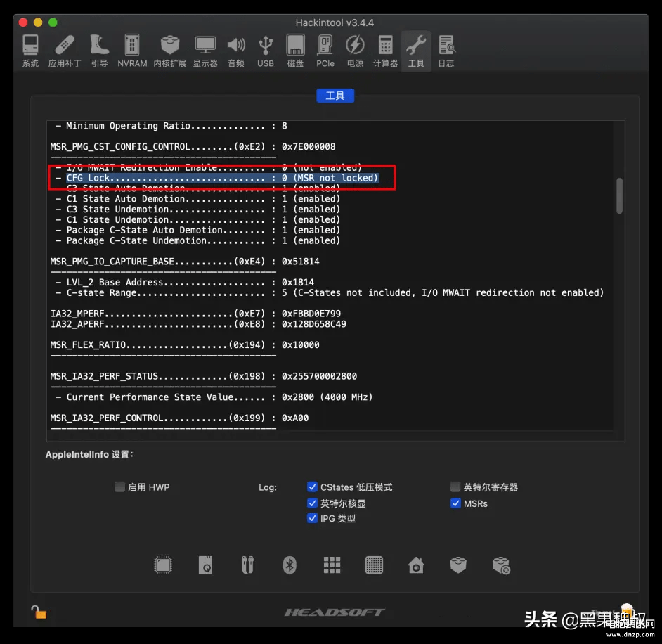Click the house with gear tool icon
Viewport: 662px width, 644px height.
point(416,565)
